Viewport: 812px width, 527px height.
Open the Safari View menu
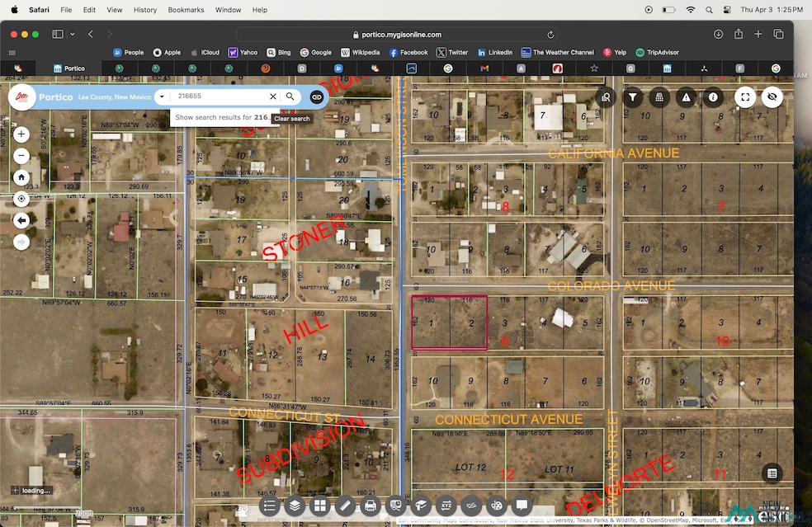tap(115, 9)
